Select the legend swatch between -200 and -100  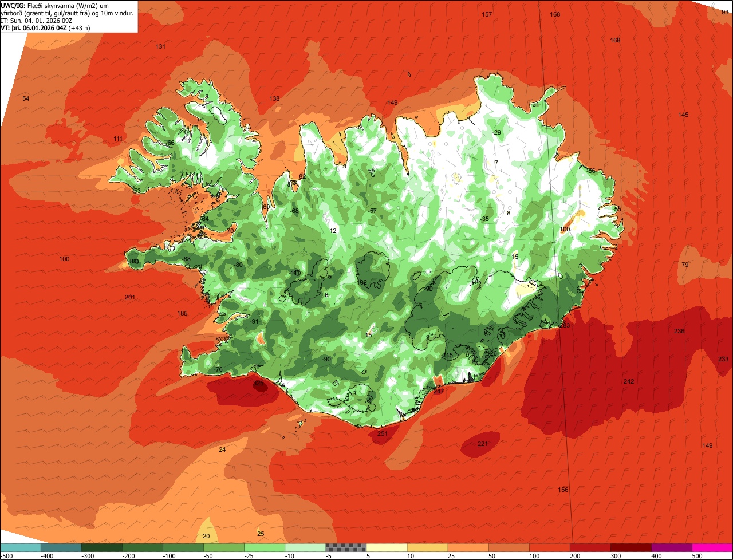click(143, 547)
